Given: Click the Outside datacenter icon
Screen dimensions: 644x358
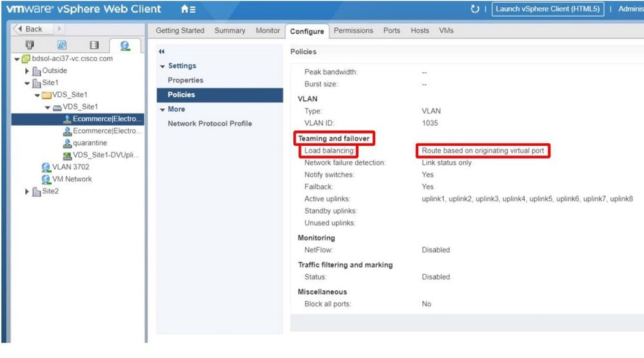Looking at the screenshot, I should (x=37, y=71).
